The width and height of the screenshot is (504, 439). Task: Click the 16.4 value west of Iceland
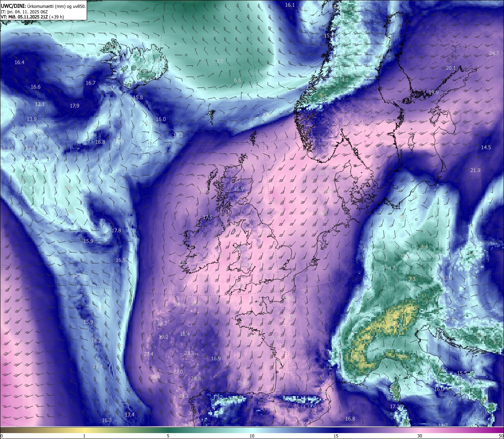point(19,63)
